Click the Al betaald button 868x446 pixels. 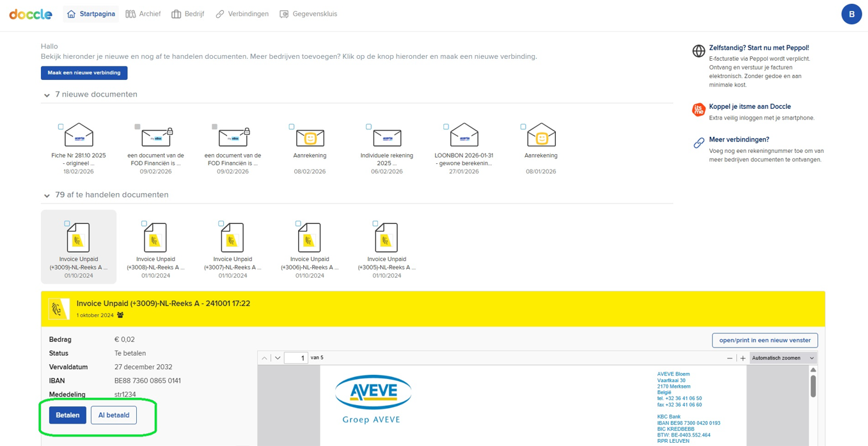(x=114, y=415)
